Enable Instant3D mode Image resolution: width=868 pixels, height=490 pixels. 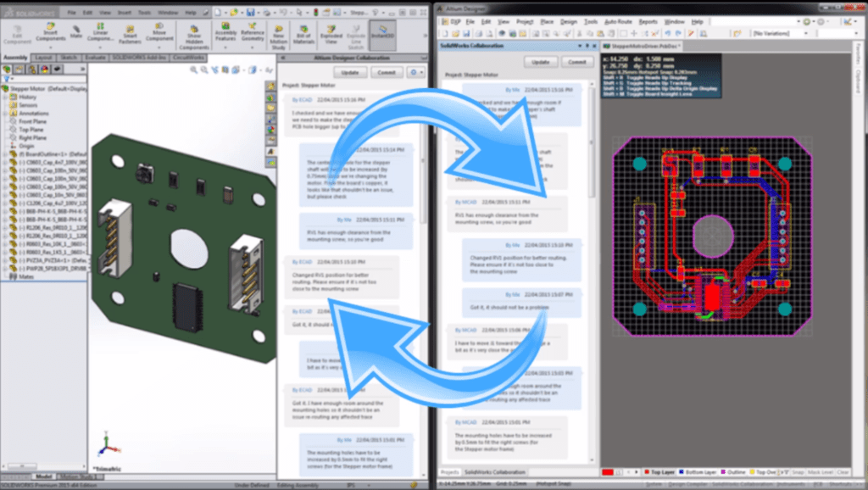[382, 31]
